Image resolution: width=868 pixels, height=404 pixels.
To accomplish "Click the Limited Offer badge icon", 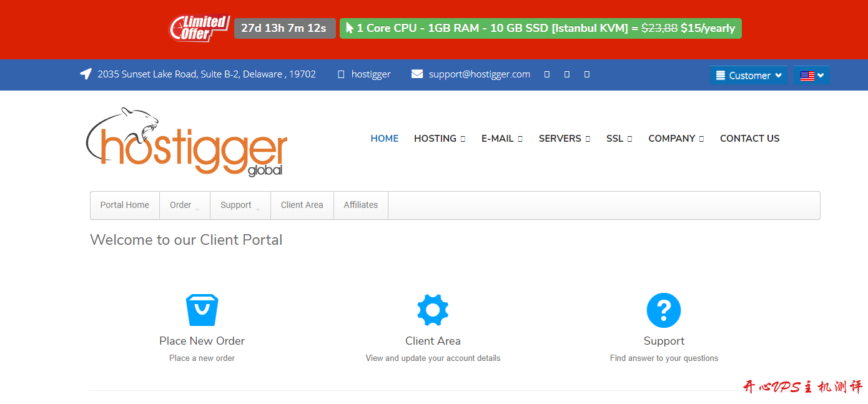I will (x=199, y=28).
